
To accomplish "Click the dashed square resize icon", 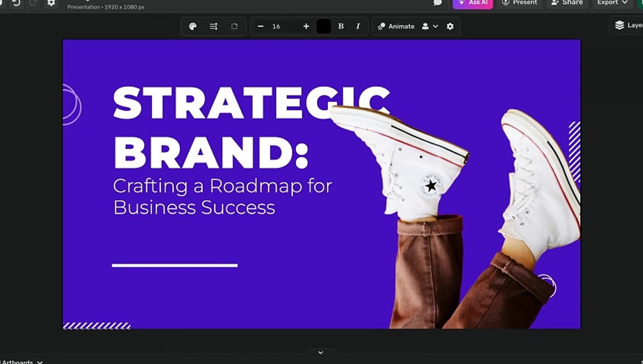I will 234,26.
